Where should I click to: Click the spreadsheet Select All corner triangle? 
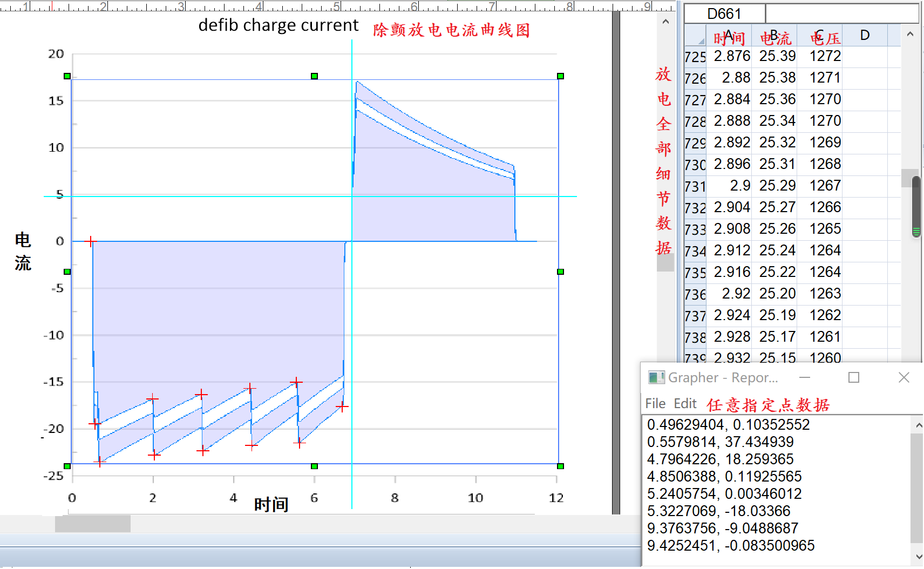(700, 41)
